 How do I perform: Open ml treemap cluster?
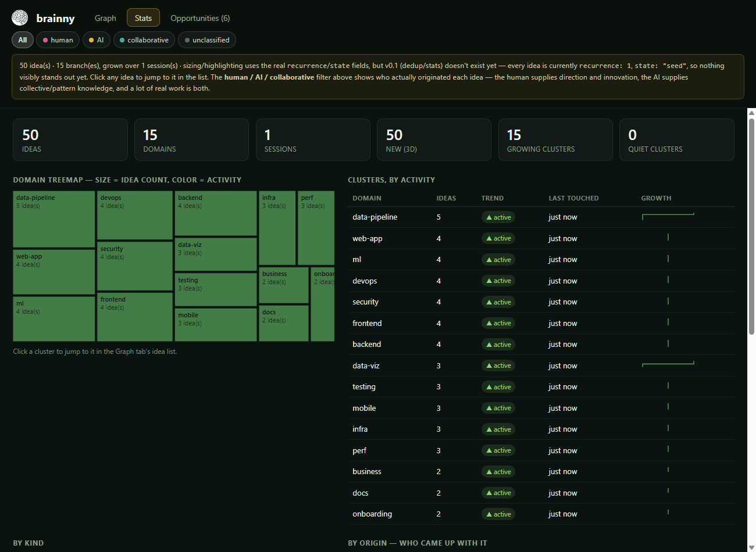click(x=54, y=319)
